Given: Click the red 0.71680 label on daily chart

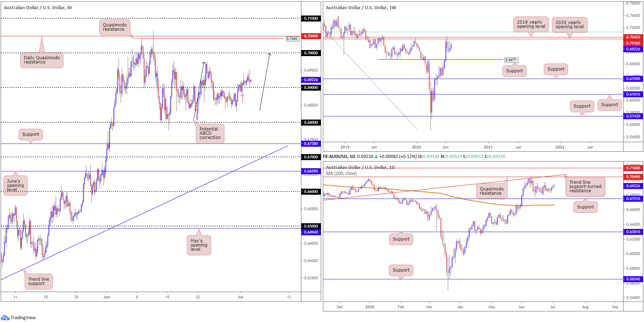Looking at the screenshot, I should pos(633,168).
